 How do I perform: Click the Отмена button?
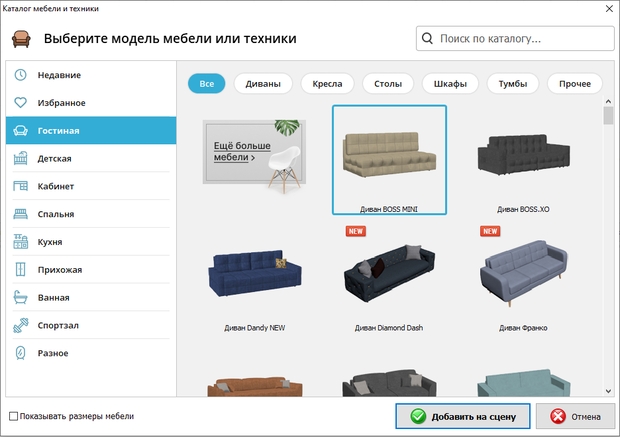click(575, 416)
